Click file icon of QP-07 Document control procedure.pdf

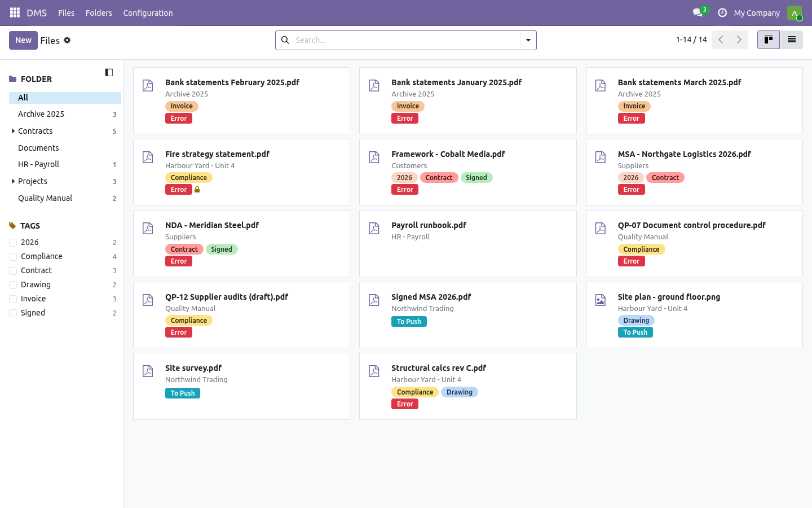pyautogui.click(x=601, y=228)
